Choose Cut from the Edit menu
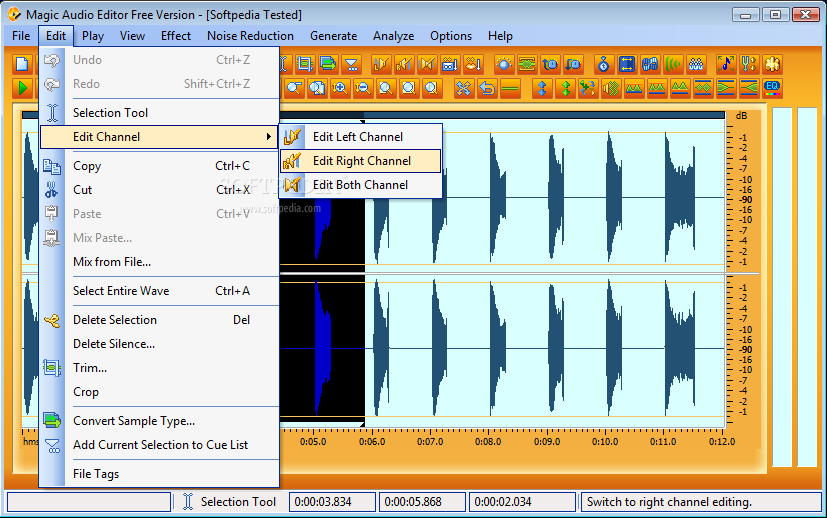 159,190
